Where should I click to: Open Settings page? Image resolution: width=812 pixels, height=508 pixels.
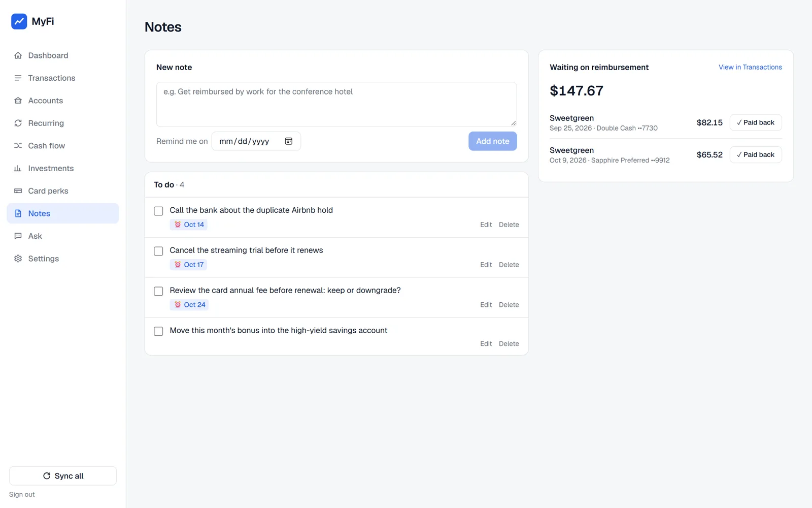coord(63,259)
